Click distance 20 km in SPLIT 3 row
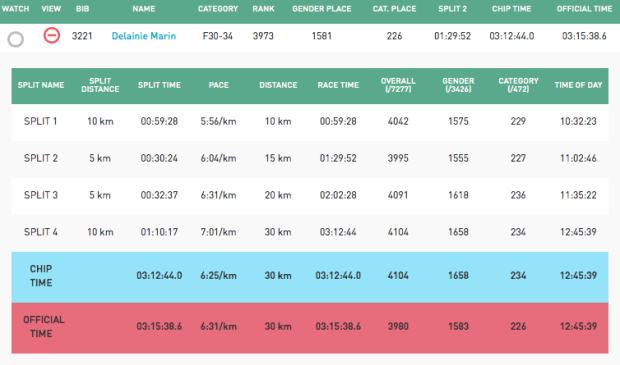Viewport: 620px width, 365px height. (x=278, y=195)
